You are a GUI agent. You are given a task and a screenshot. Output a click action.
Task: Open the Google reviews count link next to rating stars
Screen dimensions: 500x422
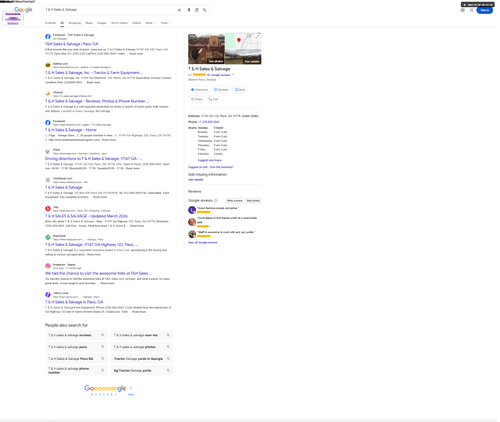219,75
